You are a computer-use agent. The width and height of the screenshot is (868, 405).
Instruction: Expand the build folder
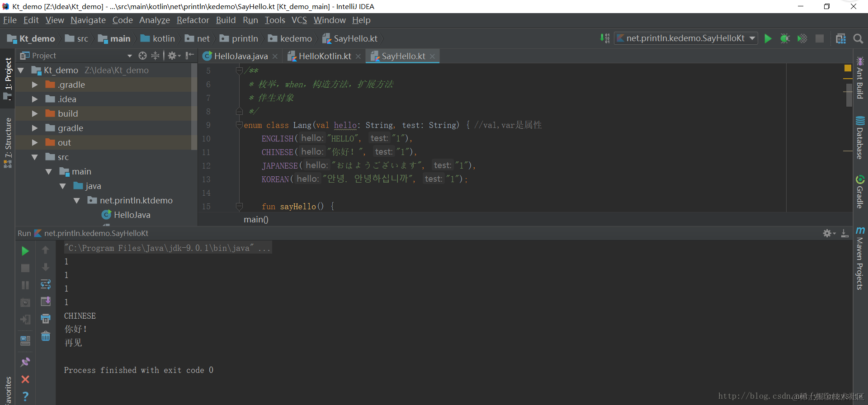[35, 113]
